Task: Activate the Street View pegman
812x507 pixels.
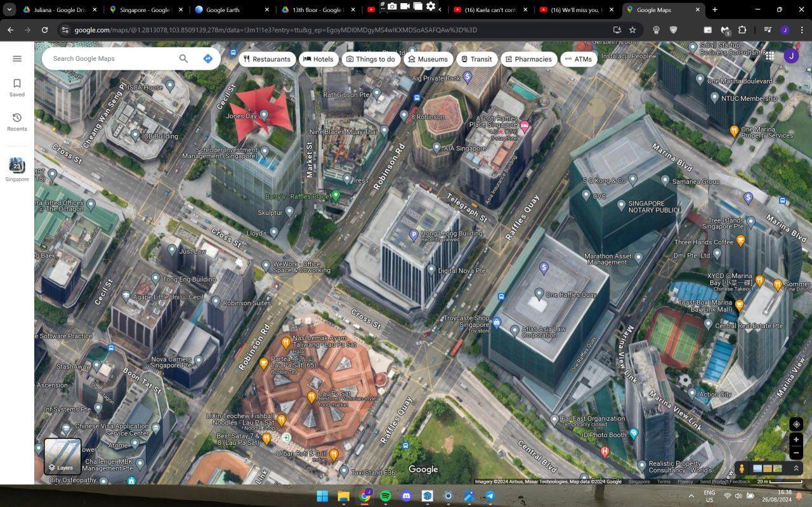Action: pyautogui.click(x=741, y=468)
